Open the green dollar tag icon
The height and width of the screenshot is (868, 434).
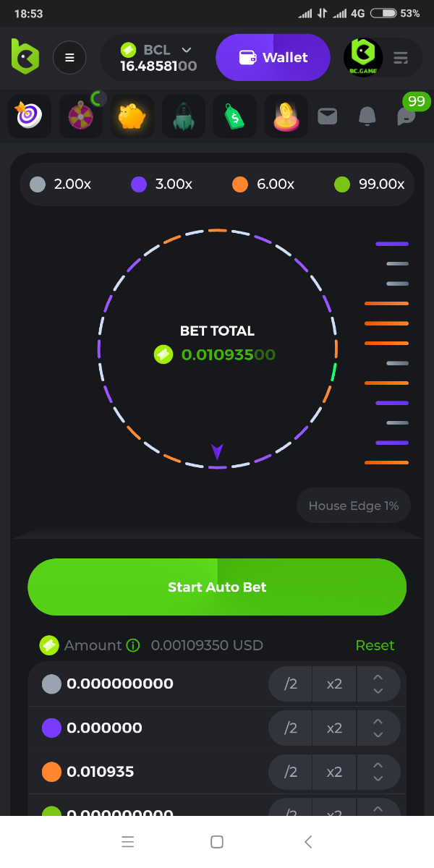click(x=234, y=116)
